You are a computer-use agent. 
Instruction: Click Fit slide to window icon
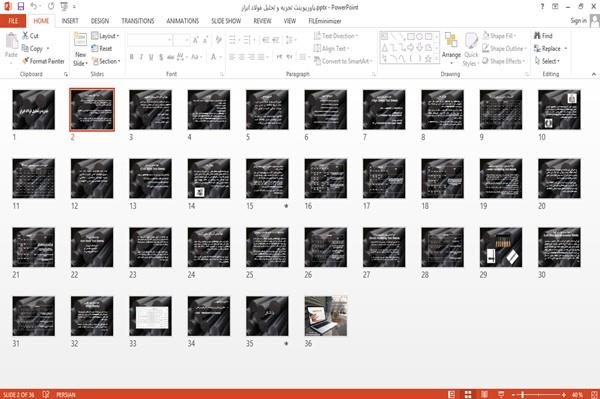[x=594, y=394]
